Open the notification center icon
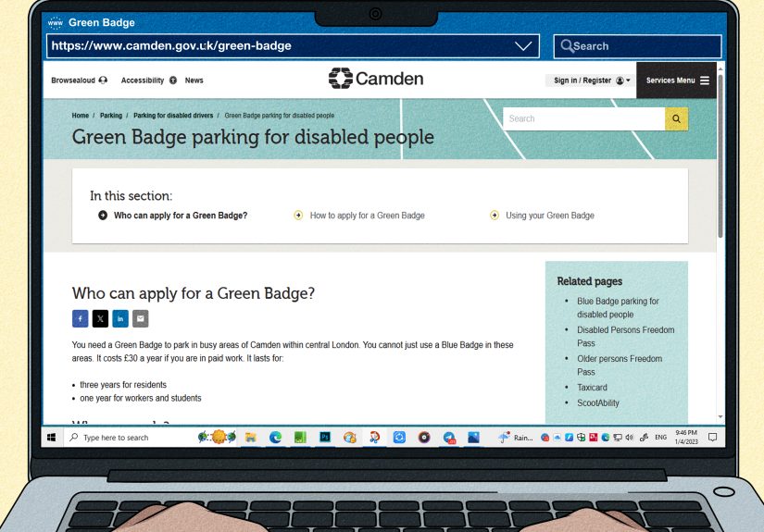Viewport: 764px width, 532px height. tap(712, 438)
